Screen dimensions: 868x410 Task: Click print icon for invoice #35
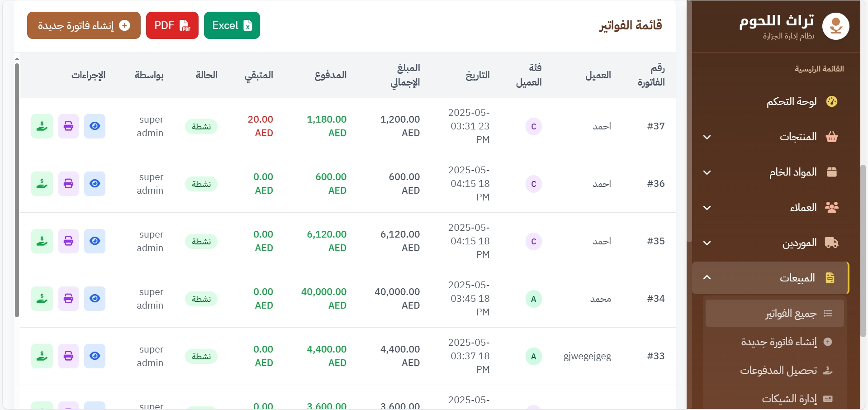(68, 241)
